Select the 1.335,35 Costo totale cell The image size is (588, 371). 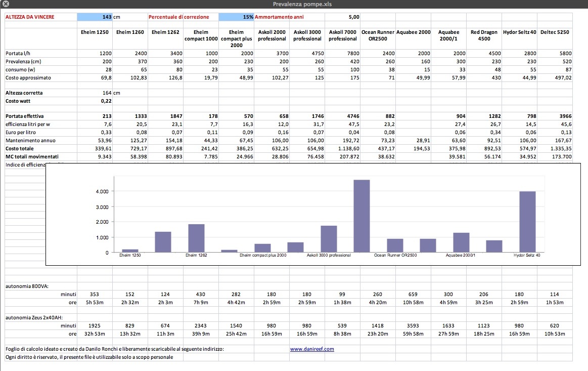pyautogui.click(x=555, y=149)
